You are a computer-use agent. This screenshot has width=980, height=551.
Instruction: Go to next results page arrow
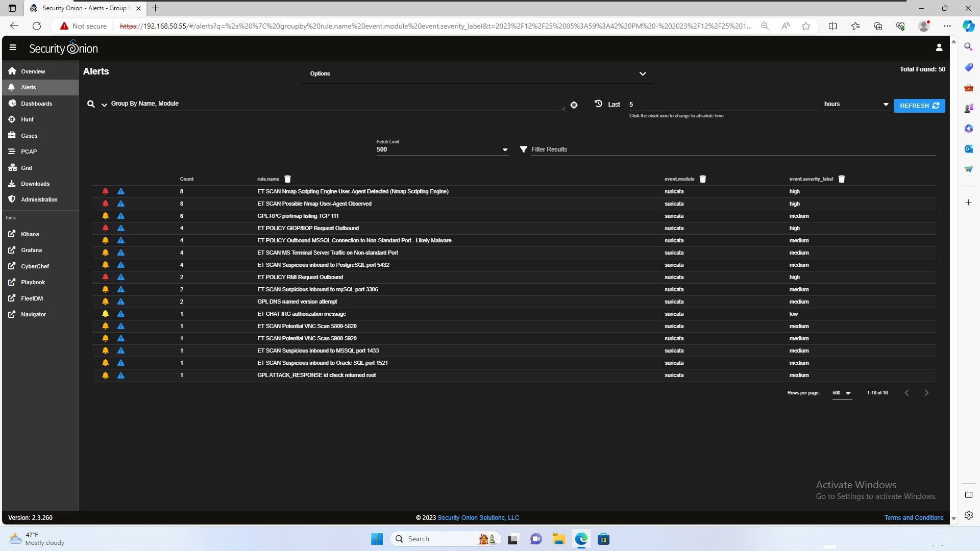tap(926, 393)
